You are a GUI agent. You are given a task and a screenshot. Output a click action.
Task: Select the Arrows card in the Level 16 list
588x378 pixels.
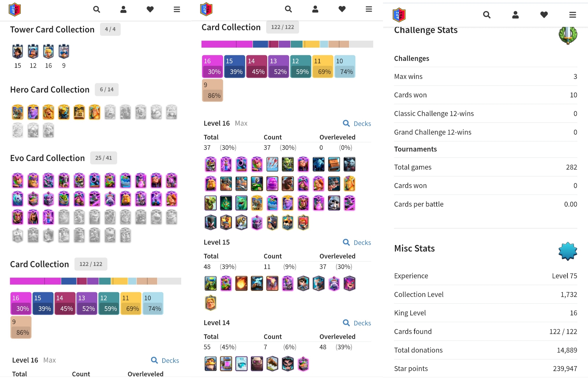point(272,164)
